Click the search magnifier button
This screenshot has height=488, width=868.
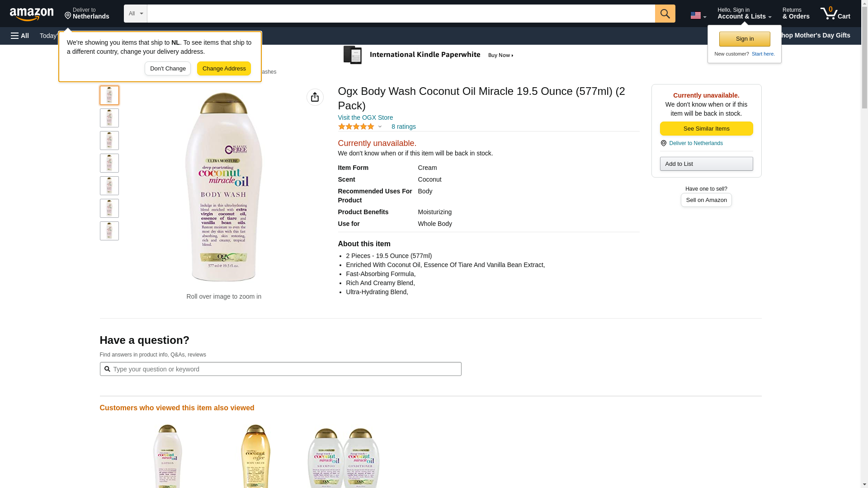point(665,14)
